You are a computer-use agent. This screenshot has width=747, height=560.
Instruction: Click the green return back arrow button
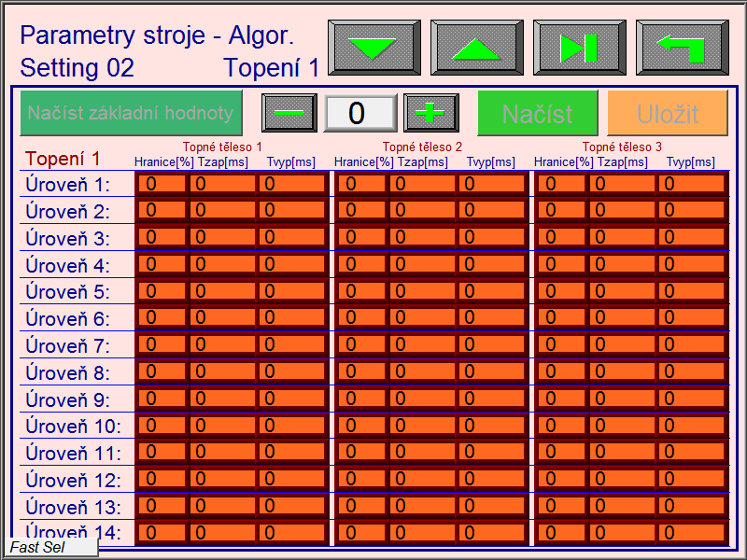(x=682, y=48)
